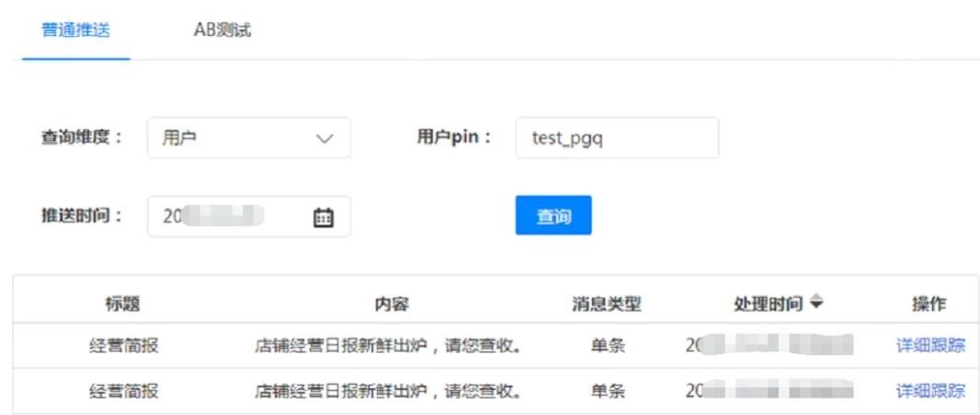This screenshot has height=415, width=980.
Task: Click the 操作 column header
Action: coord(929,305)
